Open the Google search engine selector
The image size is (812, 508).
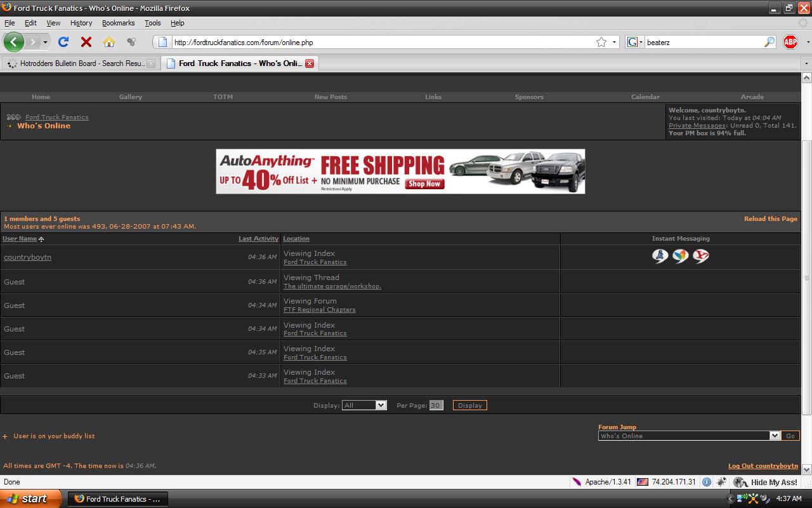coord(635,42)
